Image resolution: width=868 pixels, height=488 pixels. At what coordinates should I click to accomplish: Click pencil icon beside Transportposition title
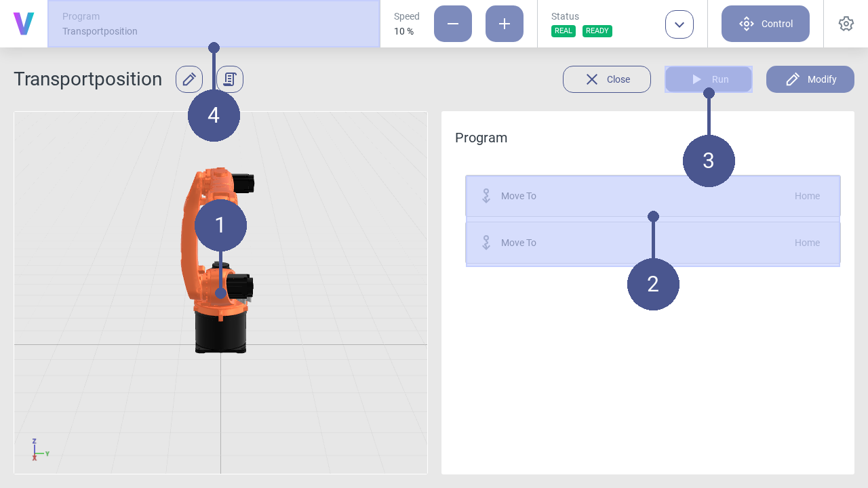189,79
